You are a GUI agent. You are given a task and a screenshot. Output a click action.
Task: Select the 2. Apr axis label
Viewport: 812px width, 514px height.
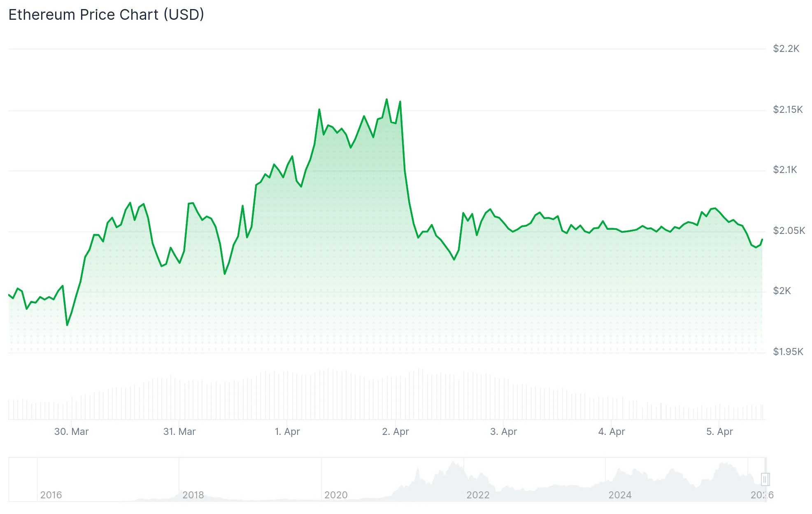(x=396, y=432)
